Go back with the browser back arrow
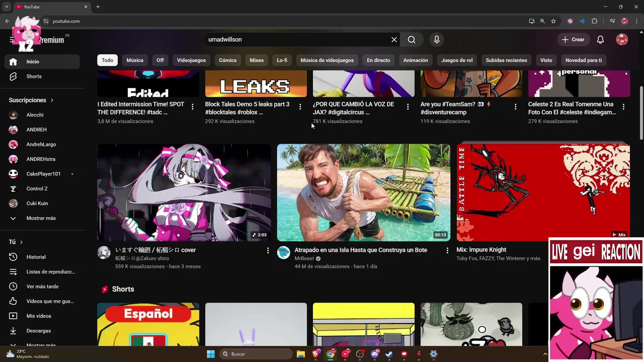This screenshot has width=644, height=362. tap(7, 21)
